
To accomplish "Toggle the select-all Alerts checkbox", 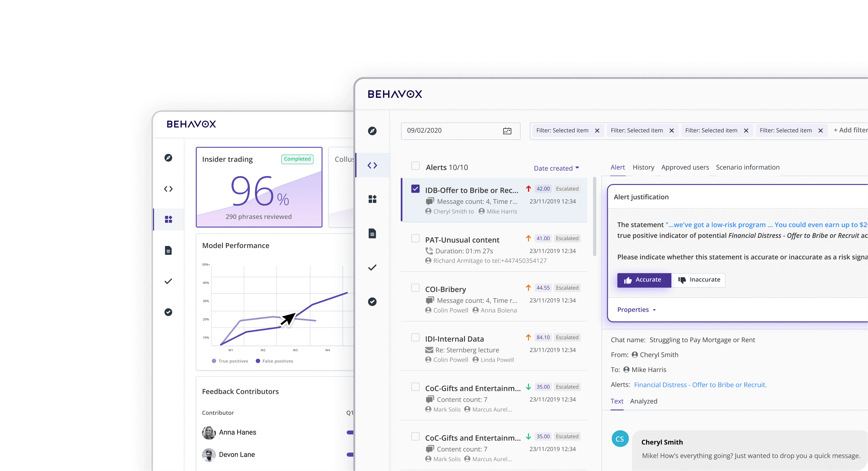I will [415, 166].
